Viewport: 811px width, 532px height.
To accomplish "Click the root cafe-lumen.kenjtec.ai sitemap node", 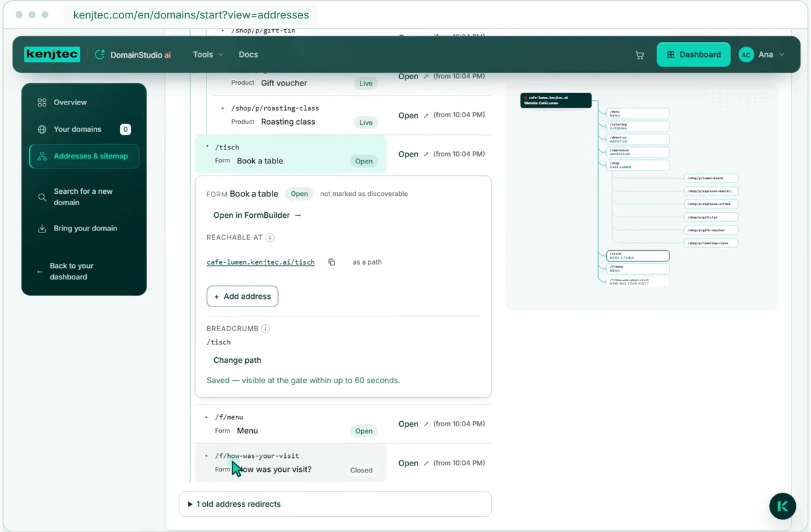I will [556, 100].
